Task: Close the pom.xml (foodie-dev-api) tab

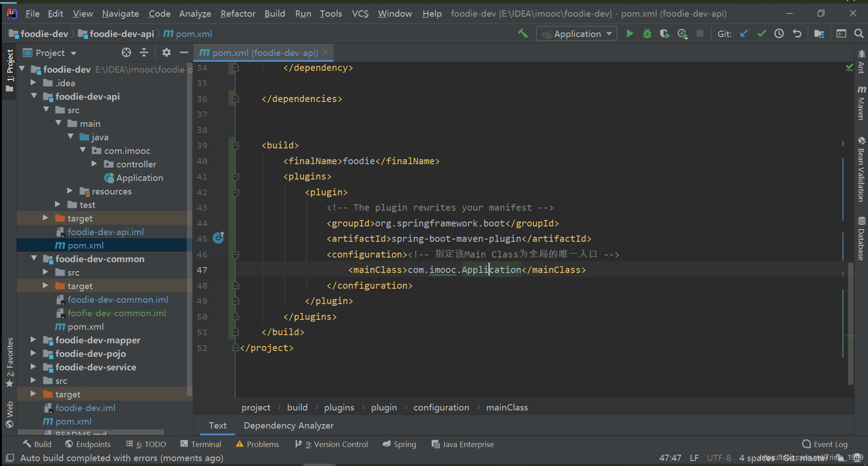Action: click(325, 53)
